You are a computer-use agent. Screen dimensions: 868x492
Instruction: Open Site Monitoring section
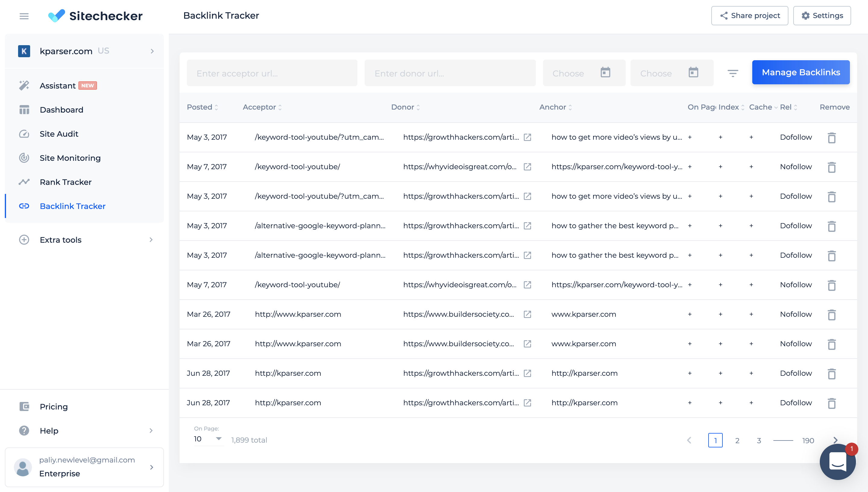(x=84, y=158)
